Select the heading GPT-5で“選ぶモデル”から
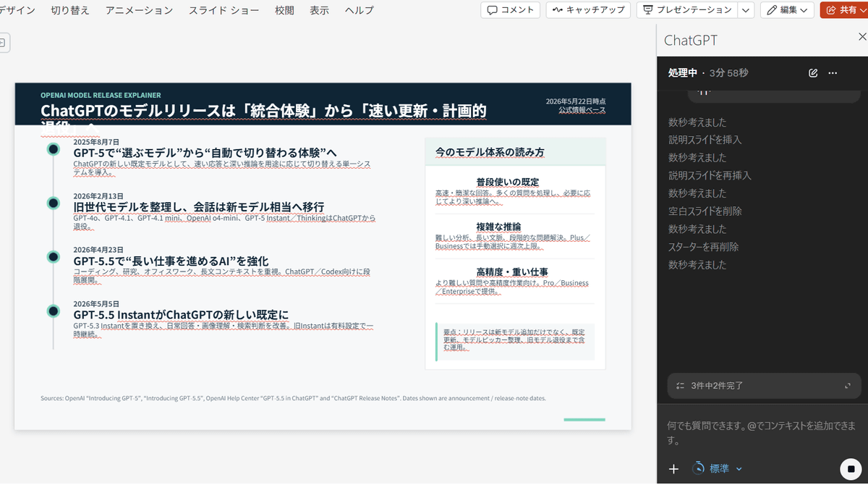This screenshot has width=868, height=488. click(x=205, y=153)
